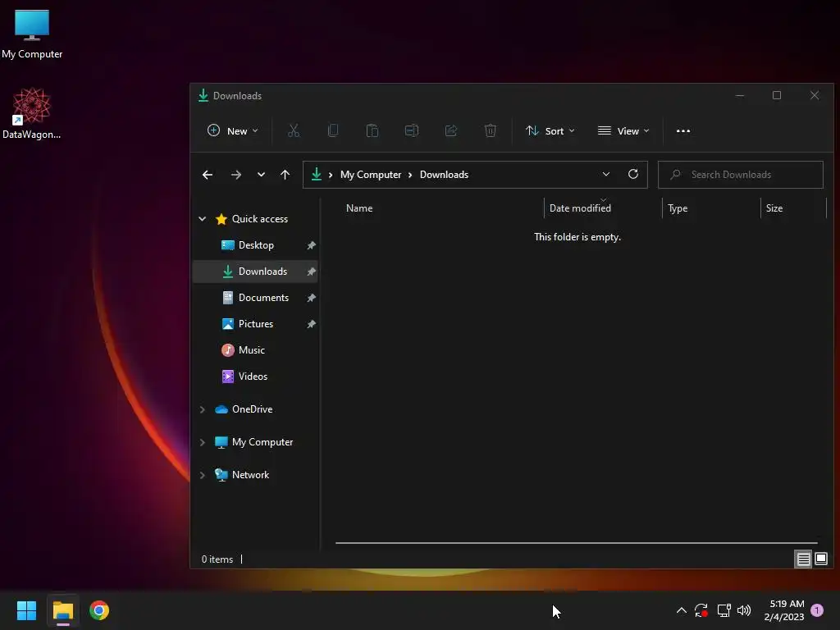Click Downloads breadcrumb in address bar
This screenshot has height=630, width=840.
click(x=444, y=175)
